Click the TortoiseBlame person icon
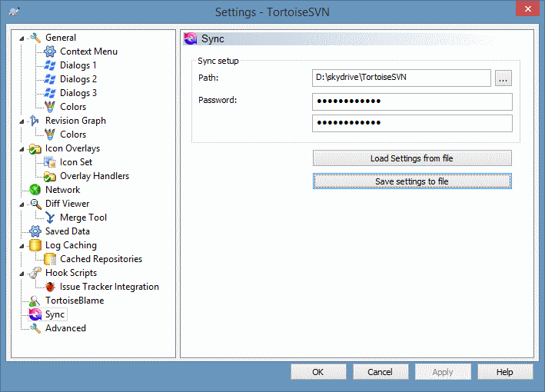The width and height of the screenshot is (545, 392). coord(35,301)
